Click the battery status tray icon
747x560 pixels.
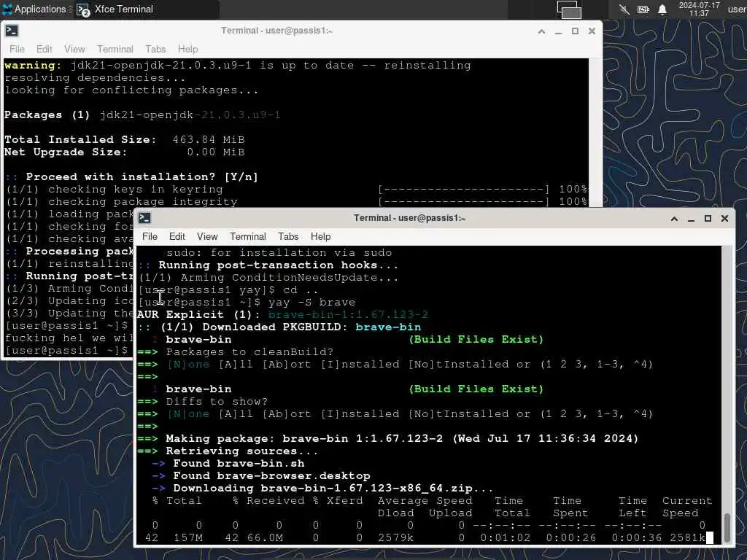click(x=643, y=9)
